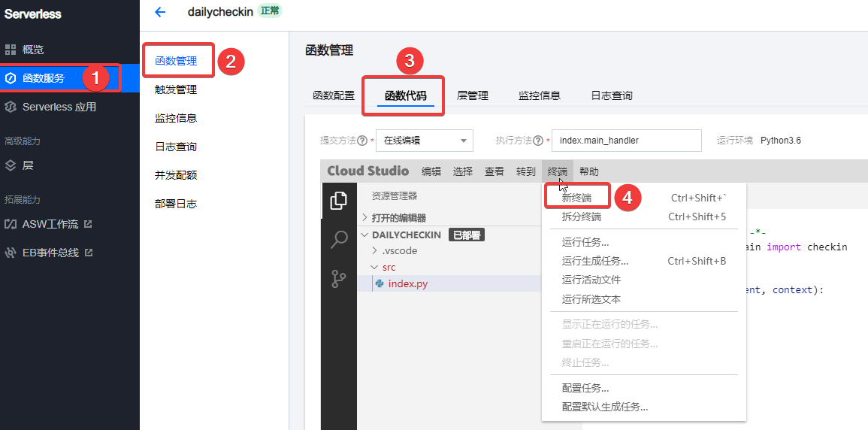The height and width of the screenshot is (430, 868).
Task: Click the index.main_handler input field
Action: click(x=626, y=141)
